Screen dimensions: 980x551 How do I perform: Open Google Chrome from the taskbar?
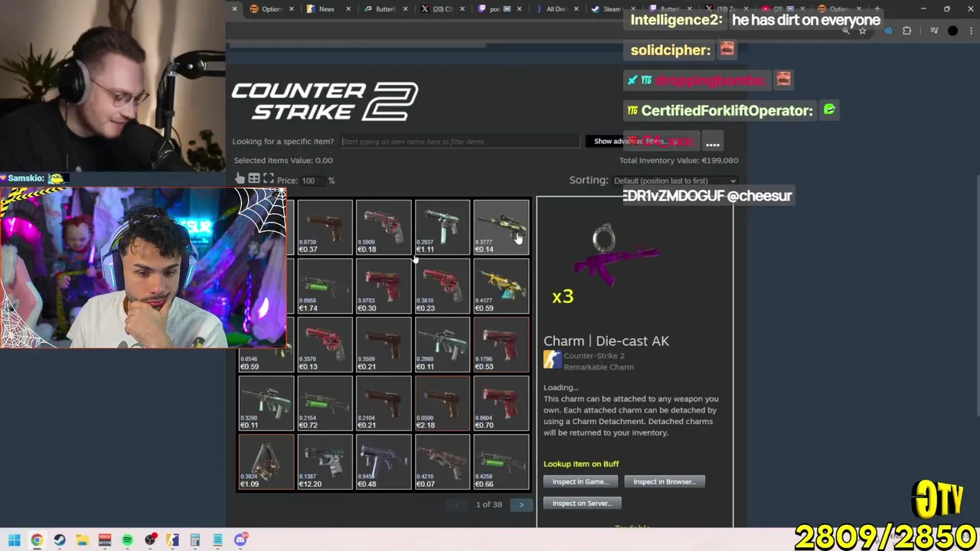pyautogui.click(x=37, y=540)
